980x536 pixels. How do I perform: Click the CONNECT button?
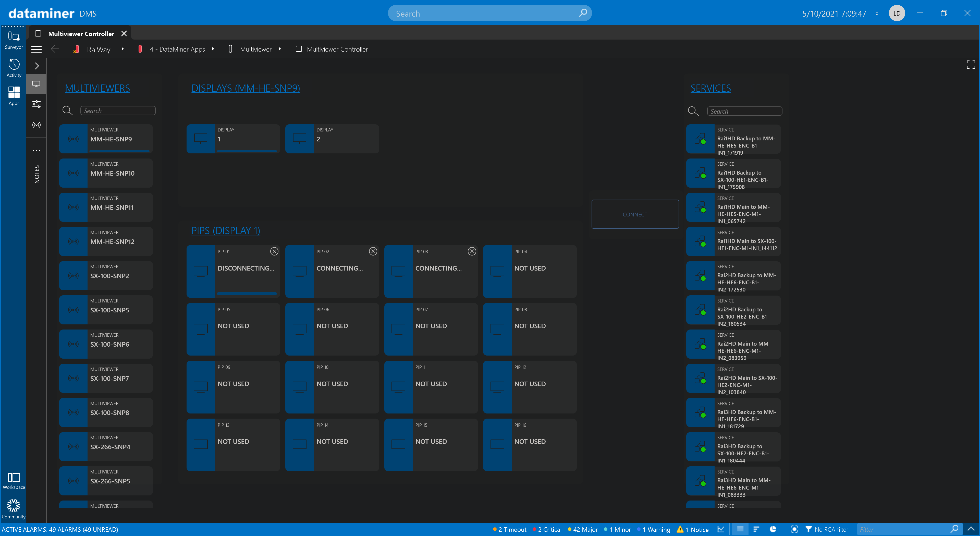(x=635, y=214)
